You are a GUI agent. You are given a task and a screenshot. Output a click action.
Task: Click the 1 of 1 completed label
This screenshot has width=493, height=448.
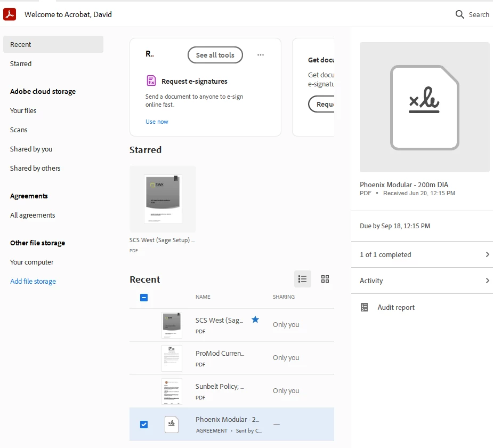[385, 254]
